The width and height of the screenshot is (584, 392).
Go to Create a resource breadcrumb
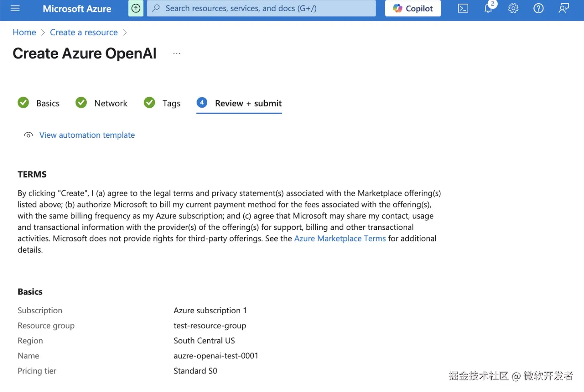[84, 33]
